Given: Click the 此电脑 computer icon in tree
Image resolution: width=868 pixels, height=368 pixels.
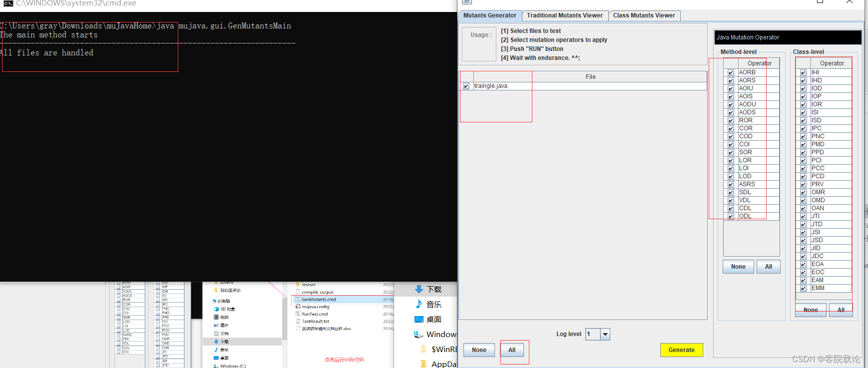Looking at the screenshot, I should (x=214, y=301).
